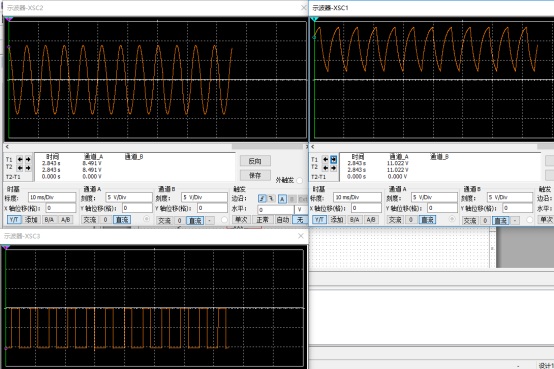Open trigger level V unit dropdown in XSC2
Screen dimensions: 554x369
click(301, 210)
